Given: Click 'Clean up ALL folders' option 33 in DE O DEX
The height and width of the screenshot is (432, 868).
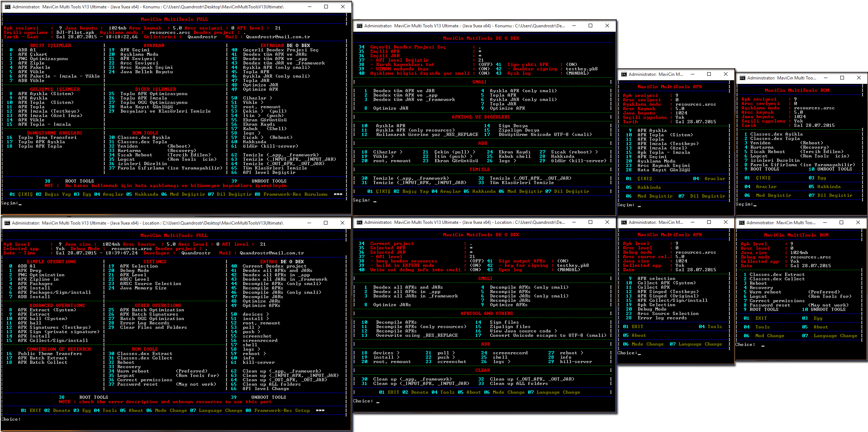Looking at the screenshot, I should coord(519,384).
